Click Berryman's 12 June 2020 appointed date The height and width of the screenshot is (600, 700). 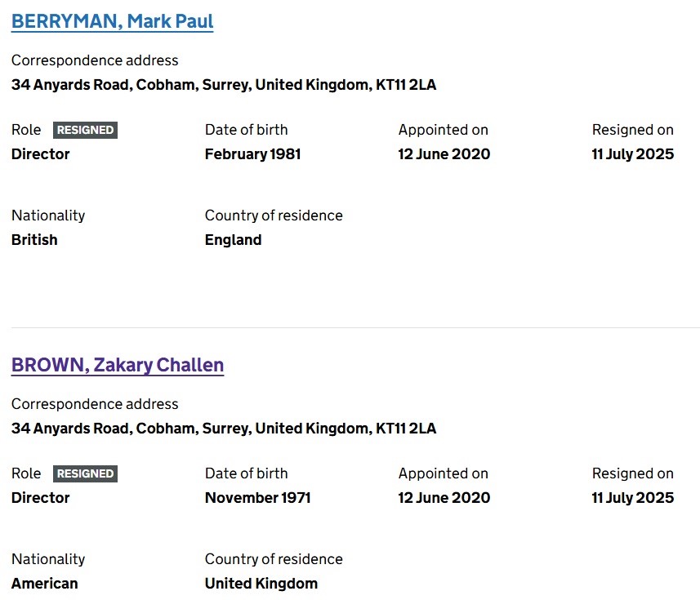pyautogui.click(x=444, y=154)
